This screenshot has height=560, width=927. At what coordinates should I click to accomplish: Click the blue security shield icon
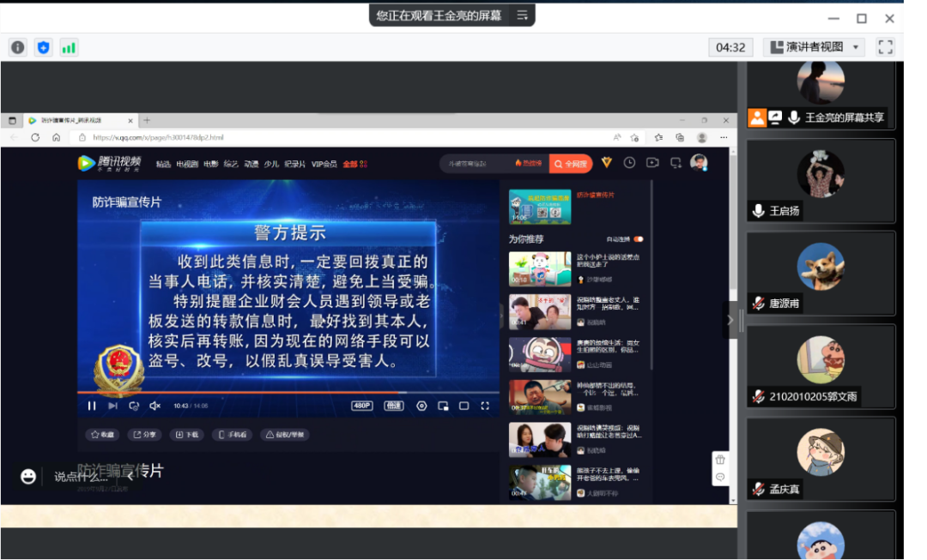[x=43, y=47]
